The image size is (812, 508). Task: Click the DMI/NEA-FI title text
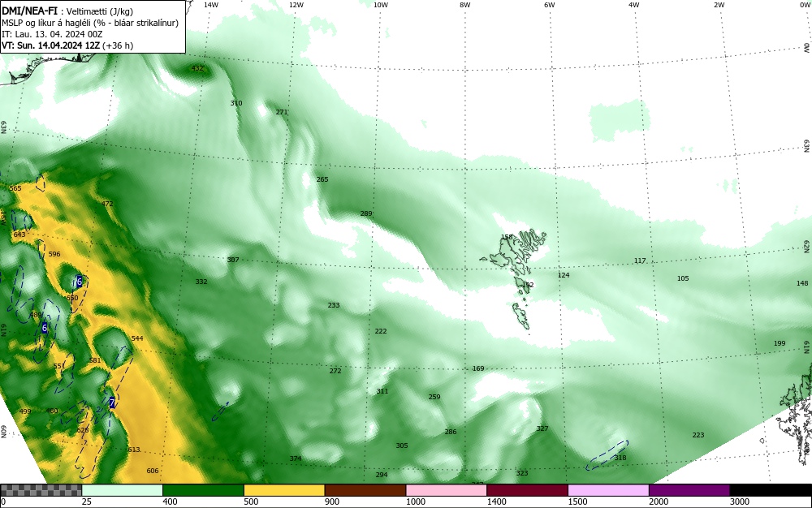pos(29,11)
